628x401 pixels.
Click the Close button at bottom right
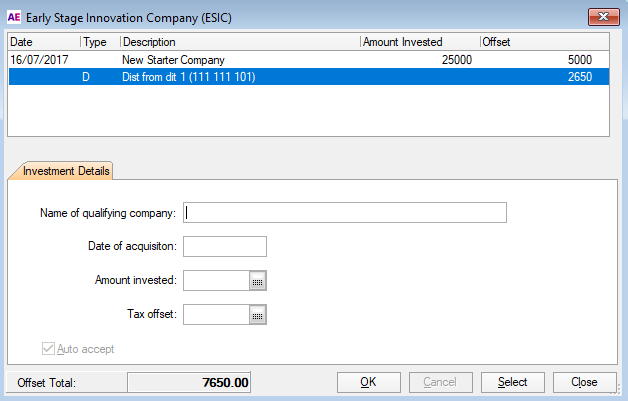coord(584,382)
